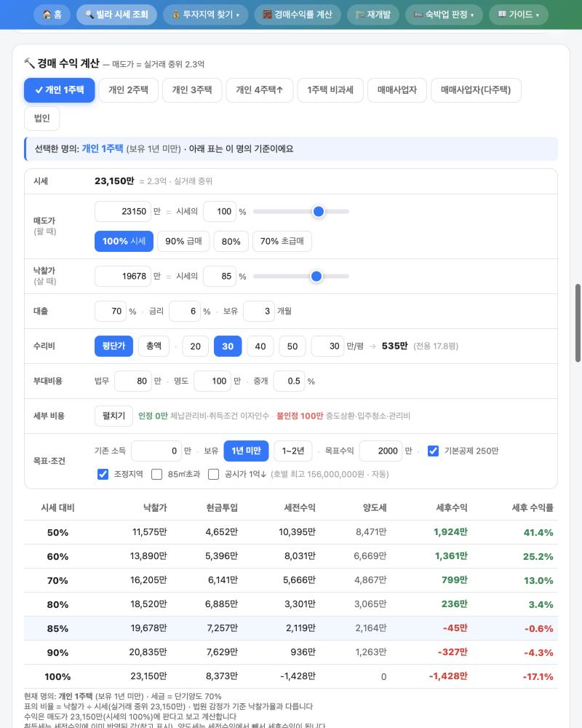Select the 1~2년 holding period
The image size is (582, 728).
point(293,451)
